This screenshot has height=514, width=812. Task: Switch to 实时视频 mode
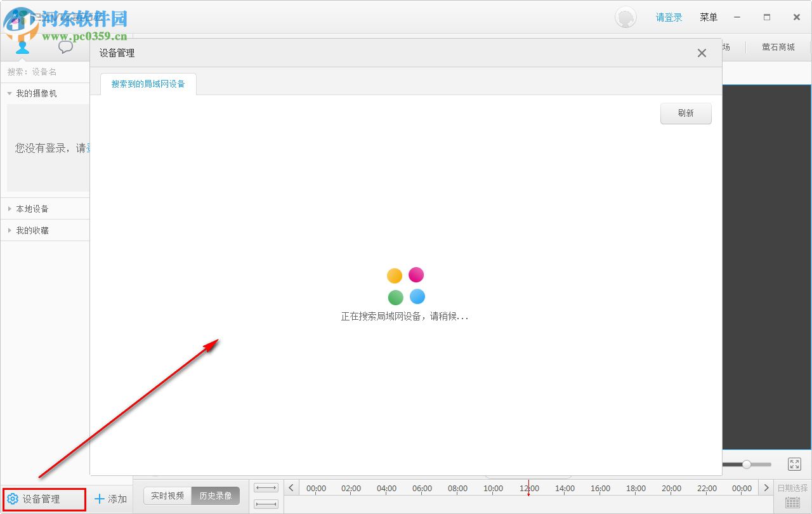(x=167, y=496)
